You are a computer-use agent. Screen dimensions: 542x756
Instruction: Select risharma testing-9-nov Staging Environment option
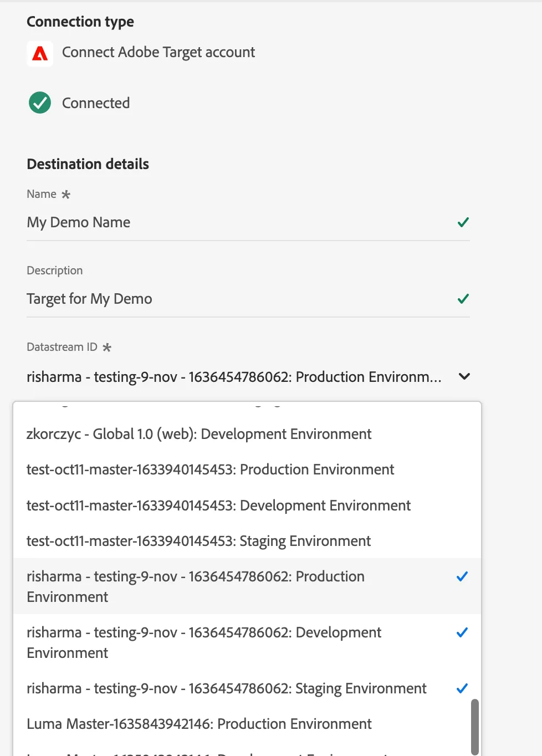coord(247,688)
